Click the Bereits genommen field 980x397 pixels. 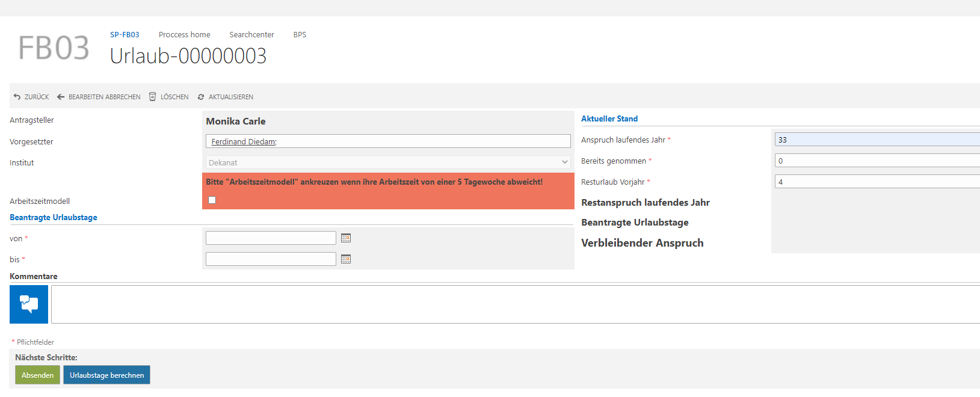pyautogui.click(x=877, y=161)
